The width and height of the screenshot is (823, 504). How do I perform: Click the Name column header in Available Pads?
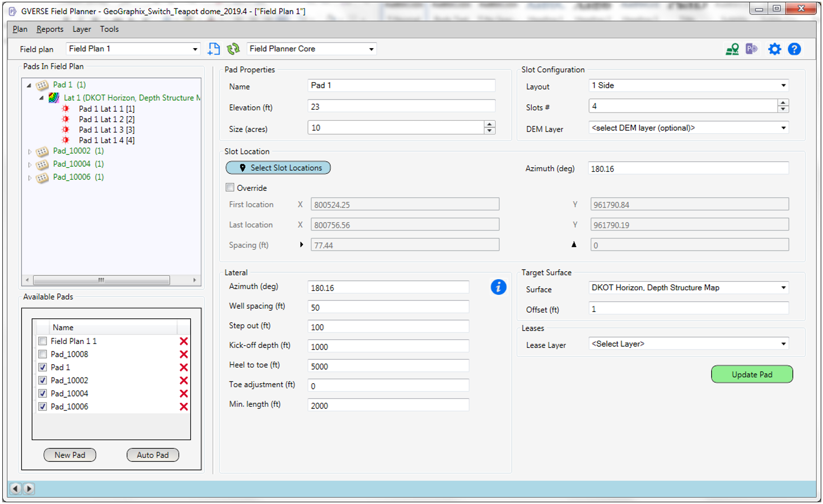click(x=113, y=327)
